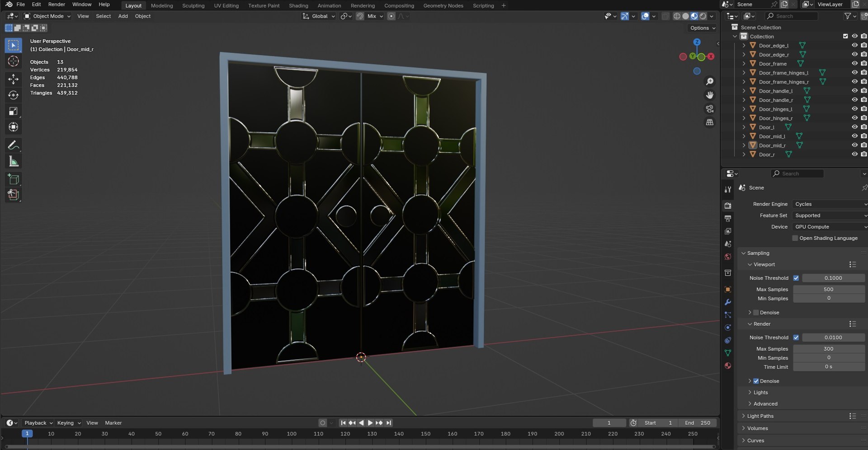Open the Object Data properties tab
This screenshot has width=868, height=450.
727,353
